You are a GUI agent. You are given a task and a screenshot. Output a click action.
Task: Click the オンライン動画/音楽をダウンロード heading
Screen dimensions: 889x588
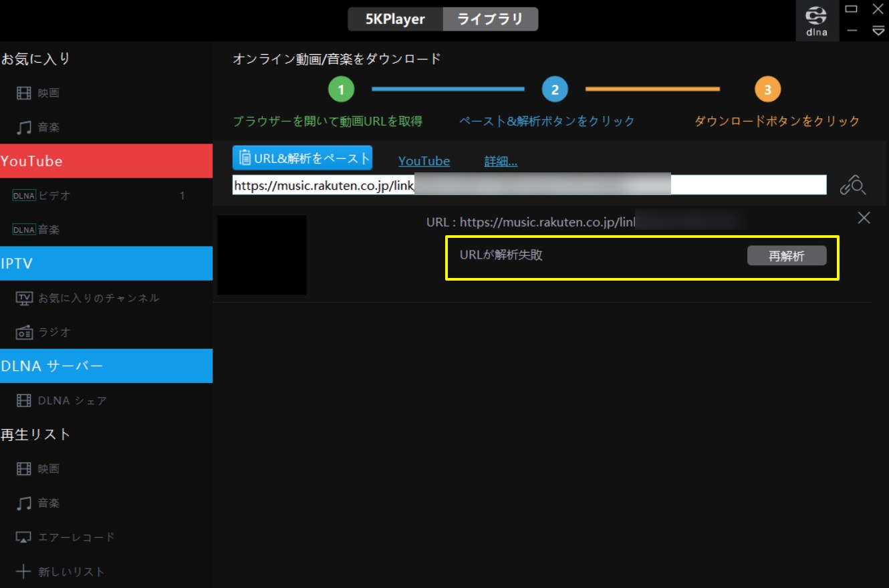(x=337, y=59)
